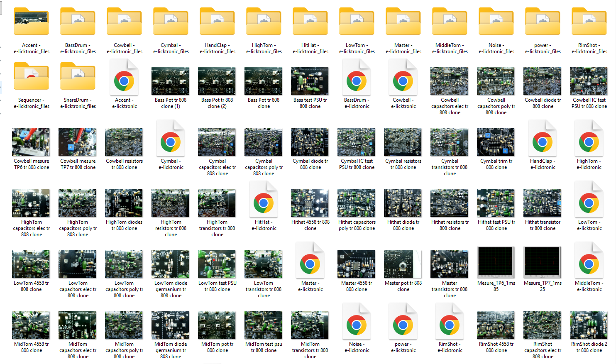Select the label "MidTom diode germanium tr 808 clone"

(171, 350)
